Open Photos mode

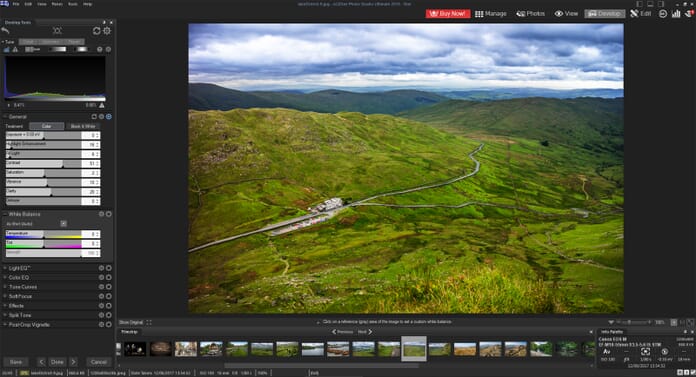530,14
